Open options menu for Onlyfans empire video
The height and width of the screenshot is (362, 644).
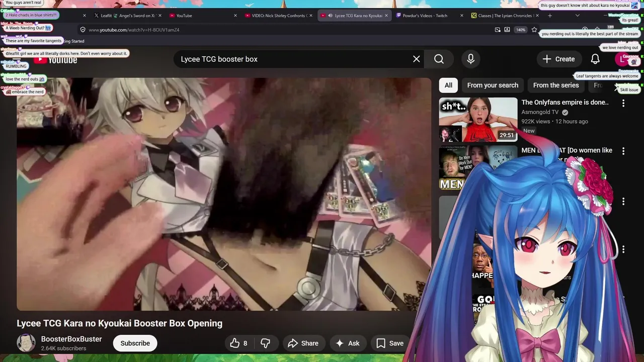[x=623, y=103]
